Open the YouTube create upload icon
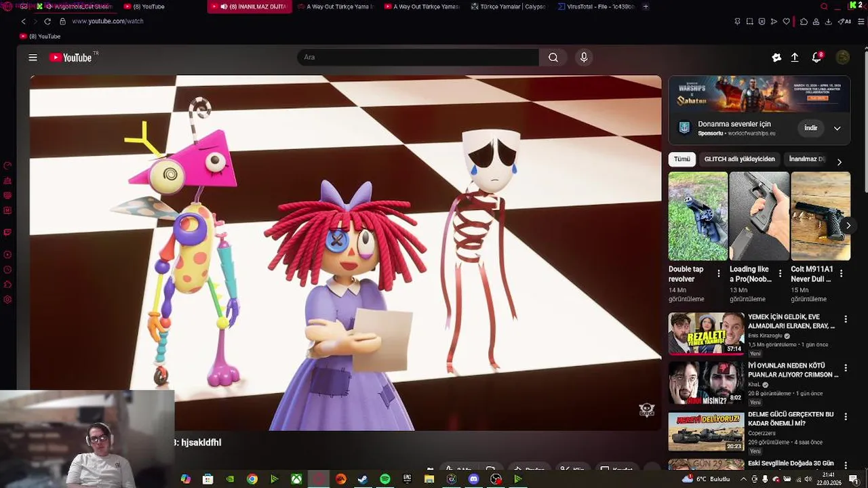Image resolution: width=868 pixels, height=488 pixels. [x=795, y=58]
